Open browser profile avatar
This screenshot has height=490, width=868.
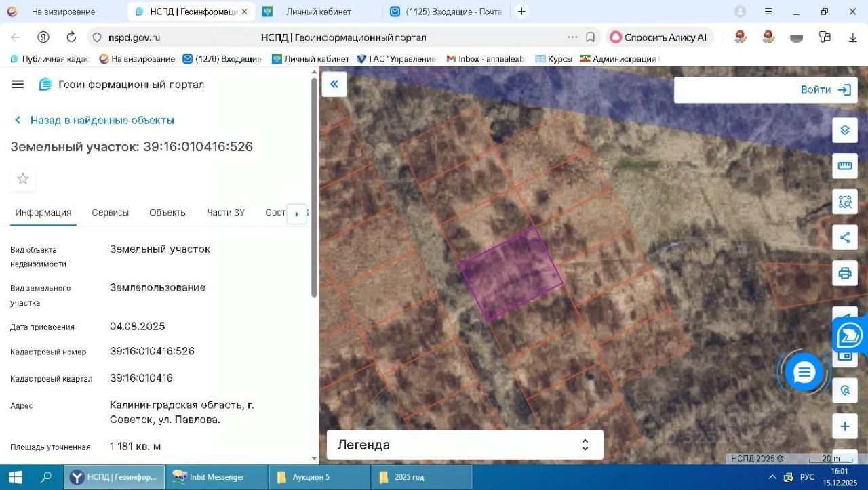pos(741,12)
